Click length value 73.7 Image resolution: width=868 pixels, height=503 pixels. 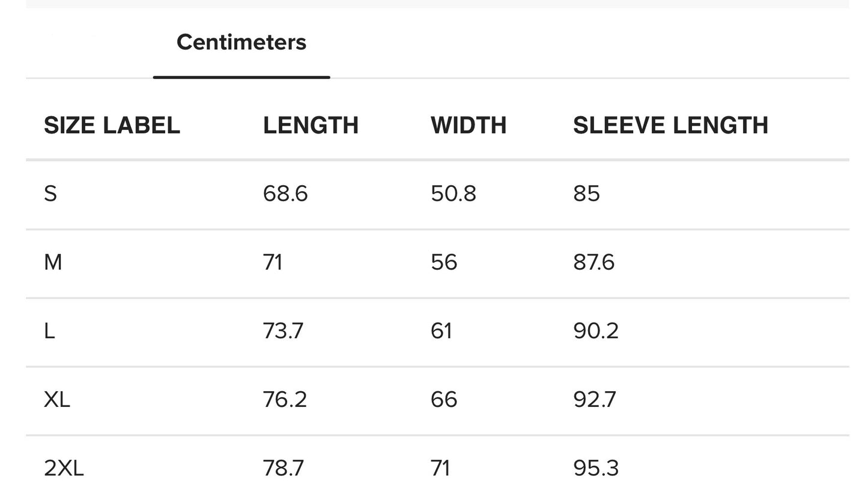[283, 331]
